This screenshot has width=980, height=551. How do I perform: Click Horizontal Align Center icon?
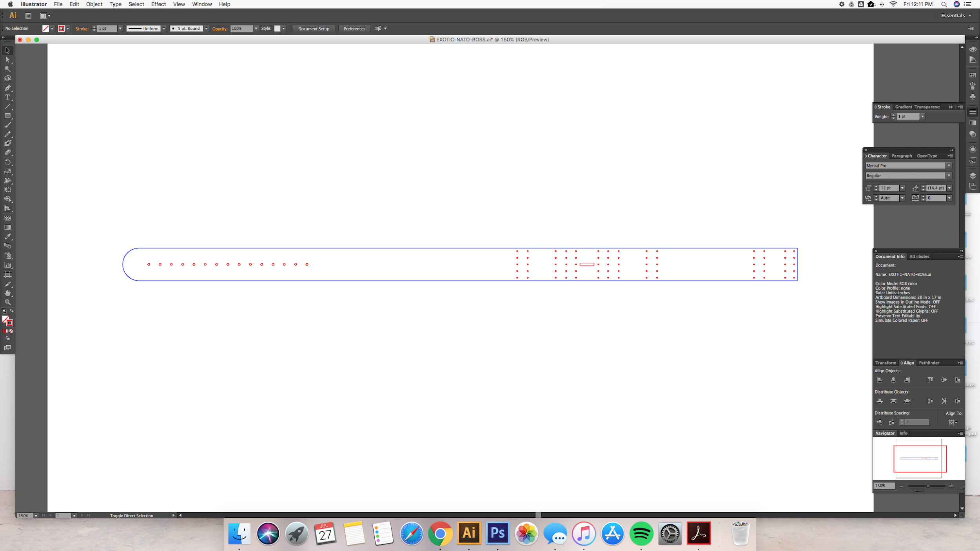(x=893, y=380)
